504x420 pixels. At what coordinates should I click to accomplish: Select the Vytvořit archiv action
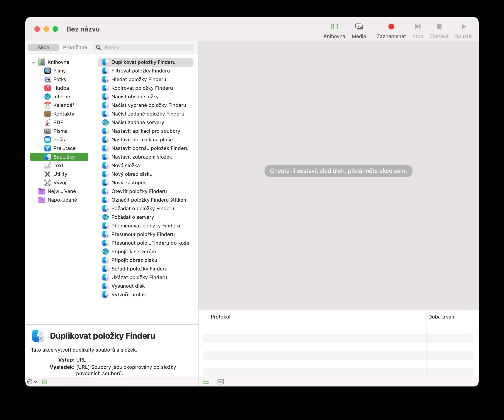[x=128, y=294]
